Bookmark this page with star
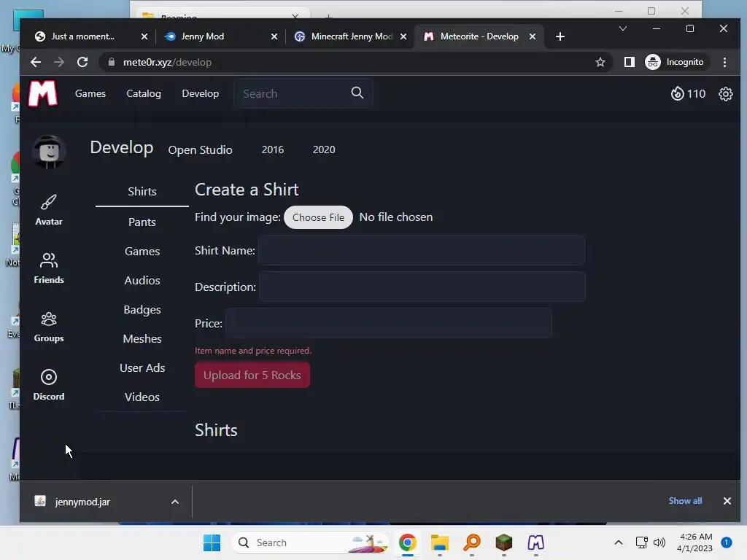 click(x=600, y=62)
